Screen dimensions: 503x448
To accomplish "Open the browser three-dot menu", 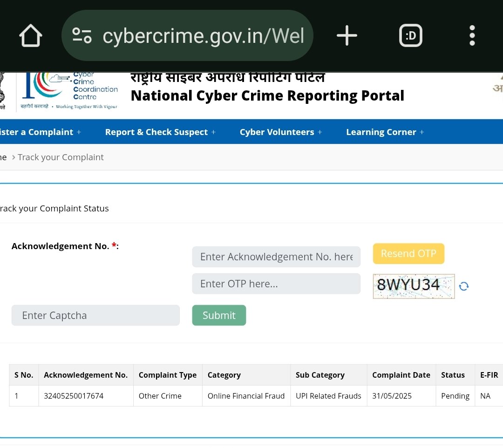I will pyautogui.click(x=472, y=35).
